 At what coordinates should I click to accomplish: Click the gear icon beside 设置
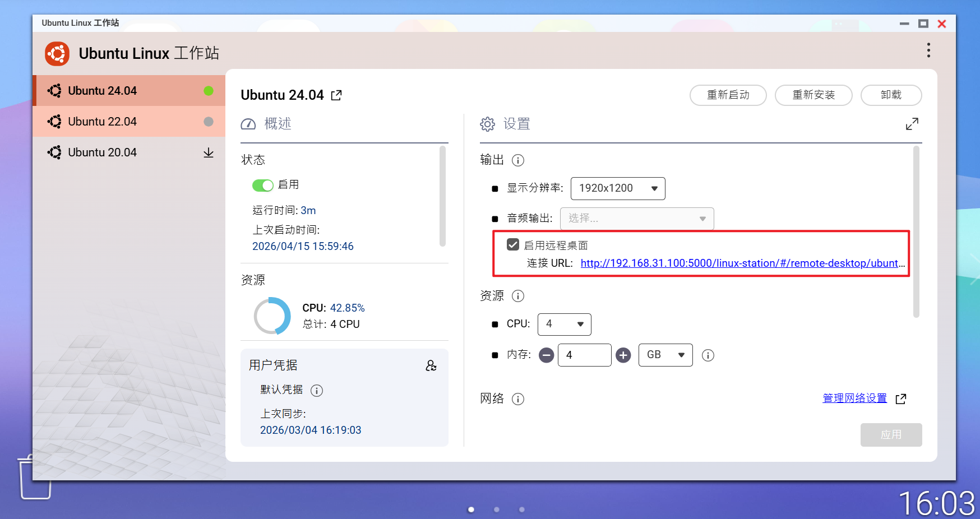pos(488,124)
